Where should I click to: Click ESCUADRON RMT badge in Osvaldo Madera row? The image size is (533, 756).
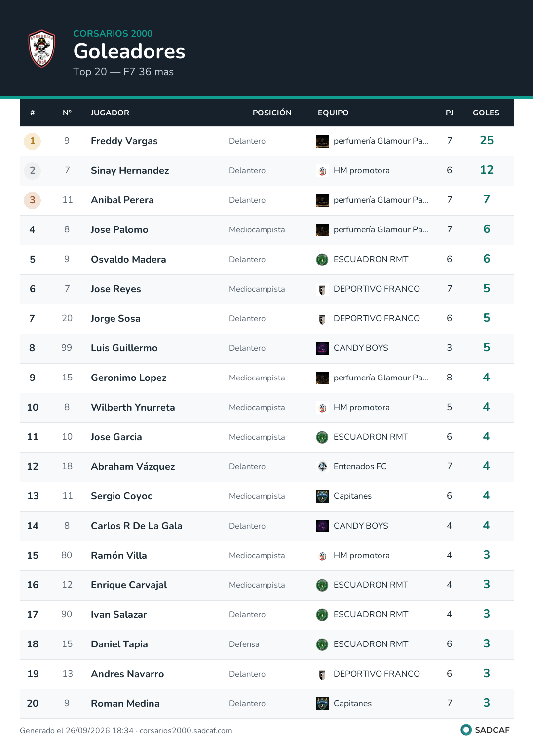coord(322,260)
